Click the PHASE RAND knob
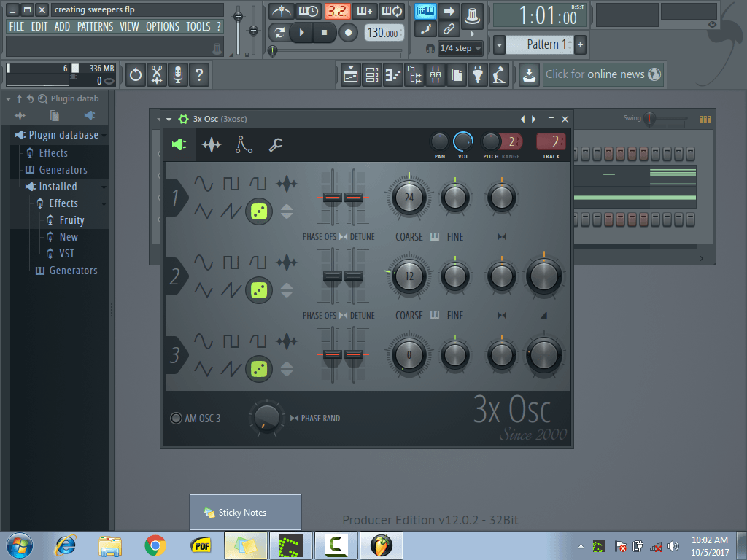This screenshot has height=560, width=747. 266,418
